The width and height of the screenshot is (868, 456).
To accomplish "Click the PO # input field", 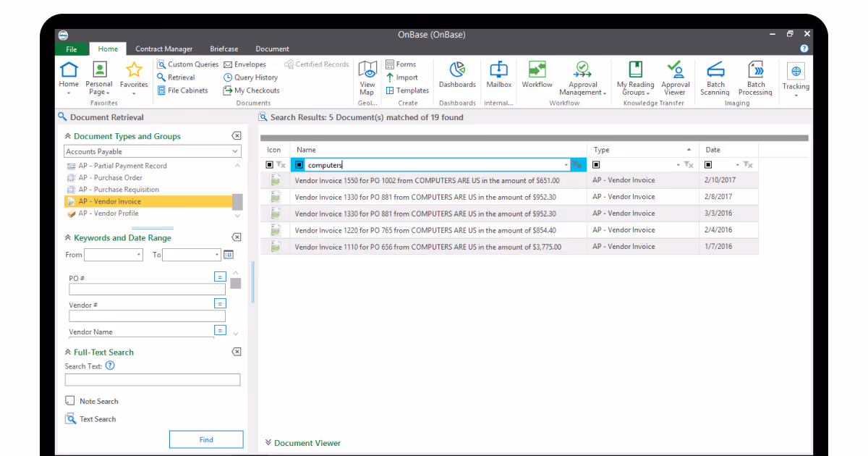I will click(x=147, y=289).
